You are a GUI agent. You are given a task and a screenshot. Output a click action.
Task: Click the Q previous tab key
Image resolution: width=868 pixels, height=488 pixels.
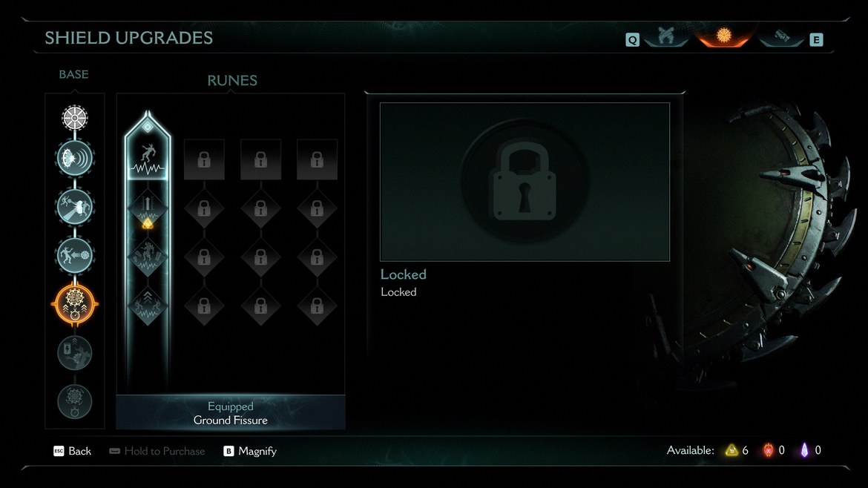(x=633, y=40)
